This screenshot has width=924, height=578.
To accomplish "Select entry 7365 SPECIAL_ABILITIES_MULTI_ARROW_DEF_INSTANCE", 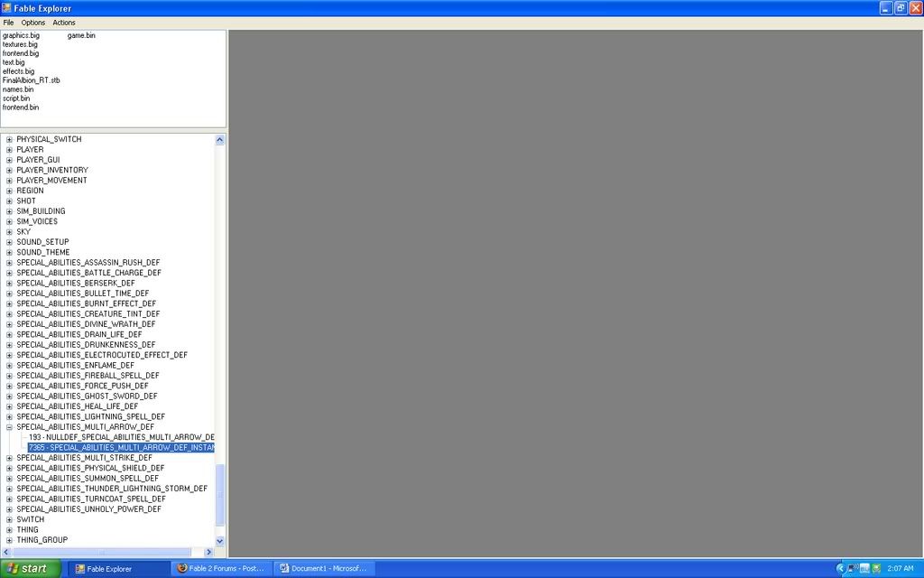I will (x=122, y=448).
